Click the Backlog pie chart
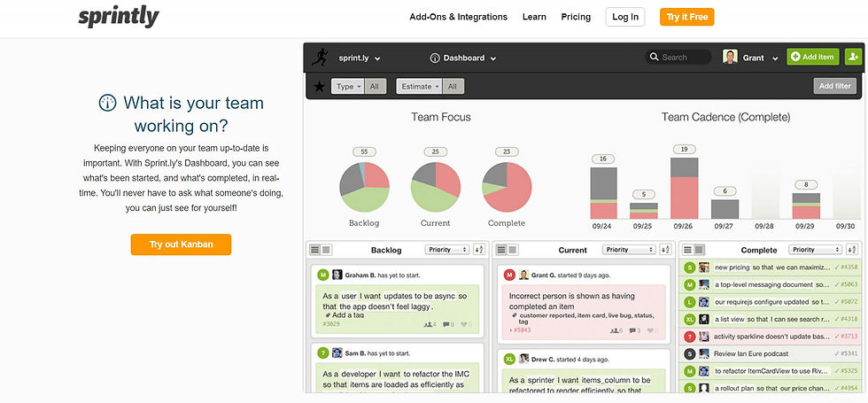The image size is (868, 403). click(x=364, y=187)
